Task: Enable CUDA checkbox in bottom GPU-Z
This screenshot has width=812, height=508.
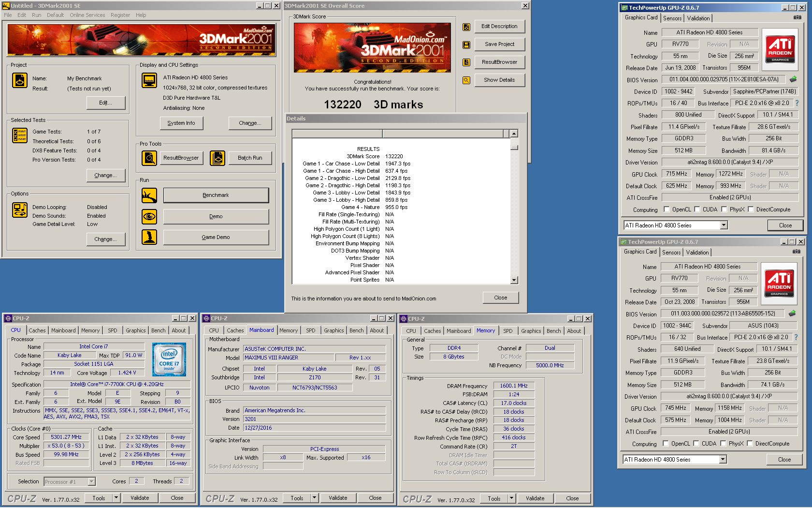Action: pyautogui.click(x=696, y=444)
